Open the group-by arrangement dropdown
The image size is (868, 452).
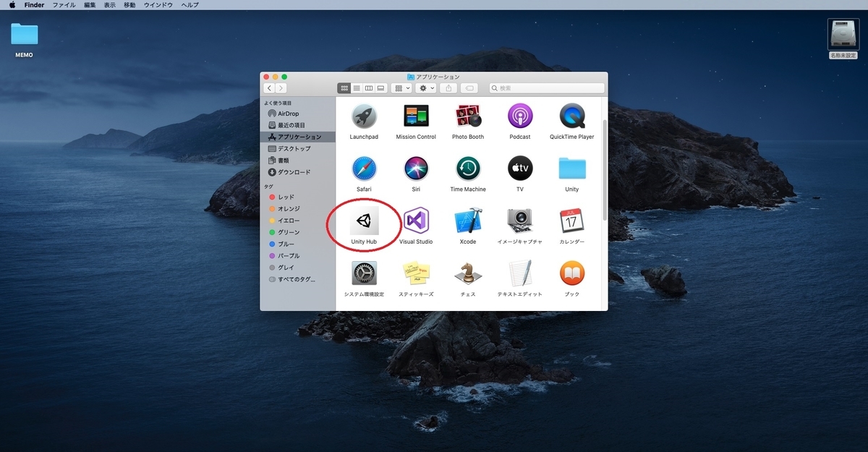401,88
